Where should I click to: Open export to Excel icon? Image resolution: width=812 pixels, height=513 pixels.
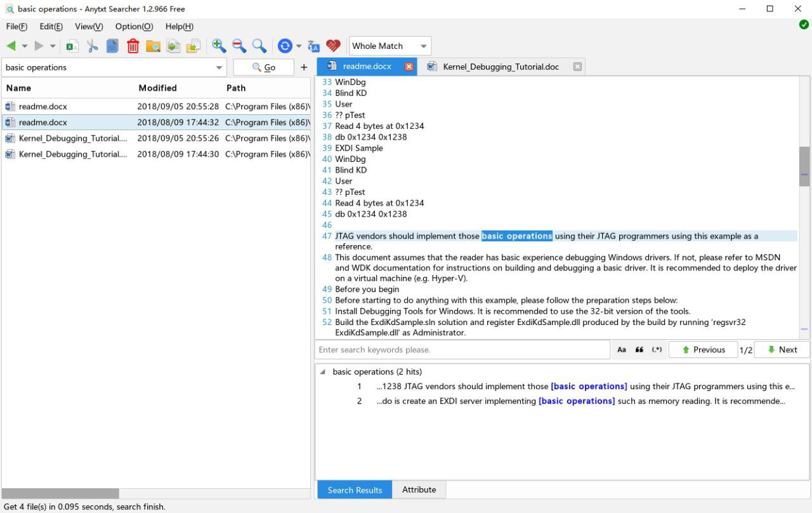pyautogui.click(x=72, y=45)
